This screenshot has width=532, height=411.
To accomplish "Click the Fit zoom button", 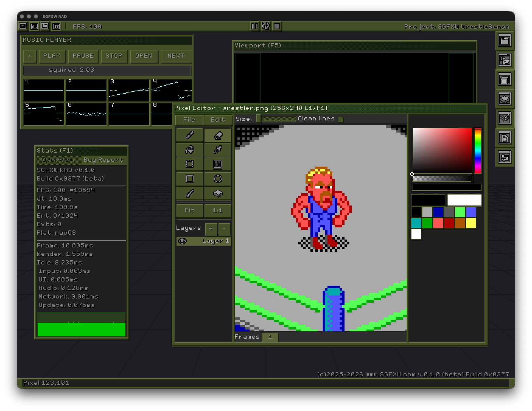I will point(190,210).
